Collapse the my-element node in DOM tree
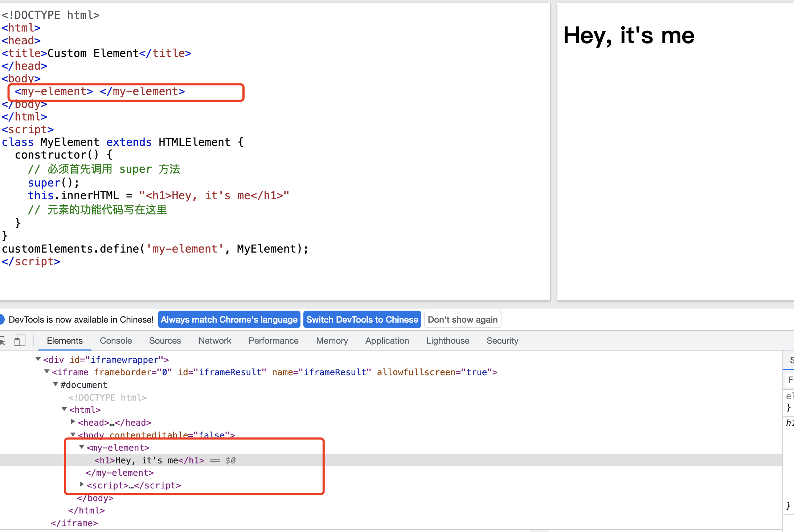 [82, 447]
